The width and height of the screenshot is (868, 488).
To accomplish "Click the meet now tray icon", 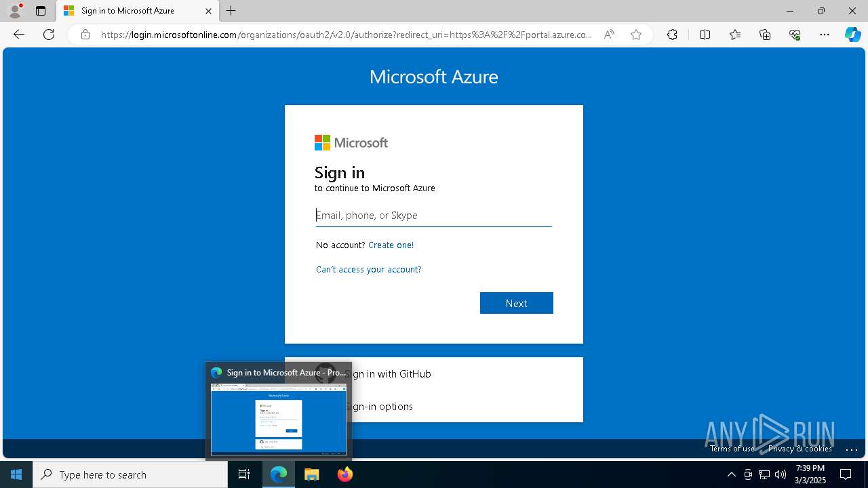I will 748,474.
